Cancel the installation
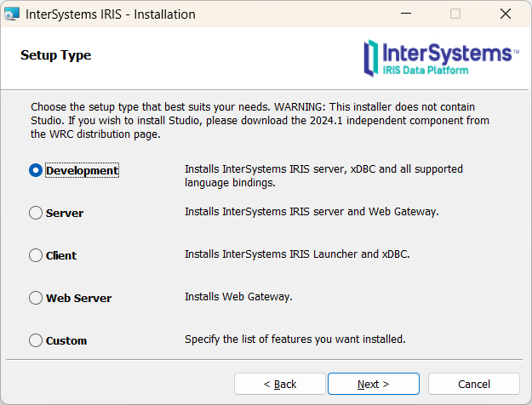This screenshot has width=532, height=405. [x=473, y=384]
